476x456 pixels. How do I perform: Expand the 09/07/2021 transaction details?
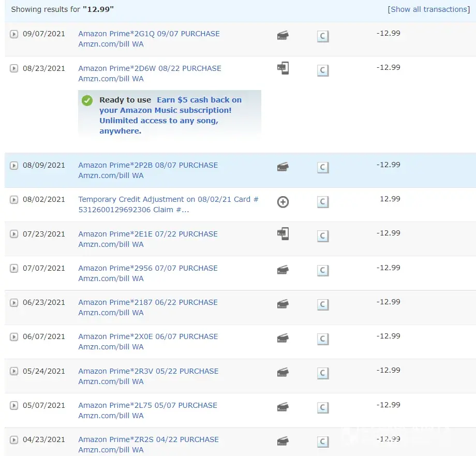[x=14, y=34]
